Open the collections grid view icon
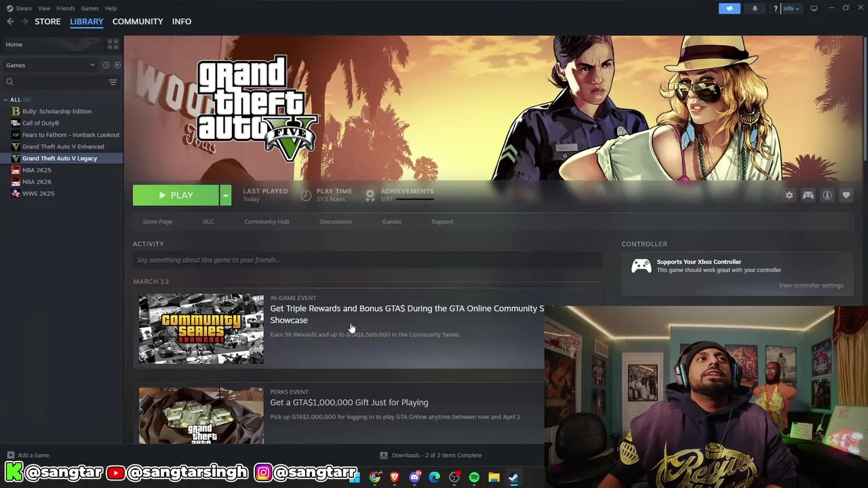868x488 pixels. point(113,44)
